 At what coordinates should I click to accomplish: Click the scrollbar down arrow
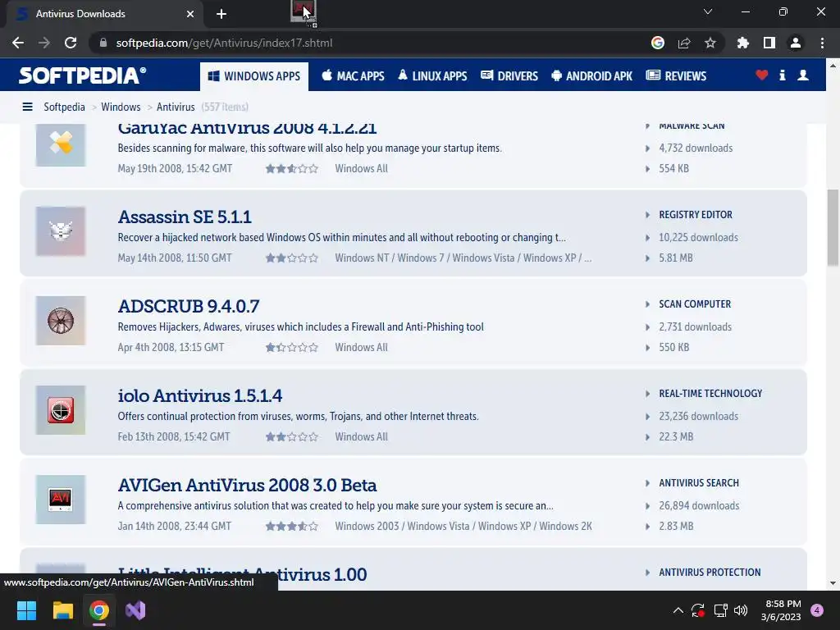[x=832, y=583]
